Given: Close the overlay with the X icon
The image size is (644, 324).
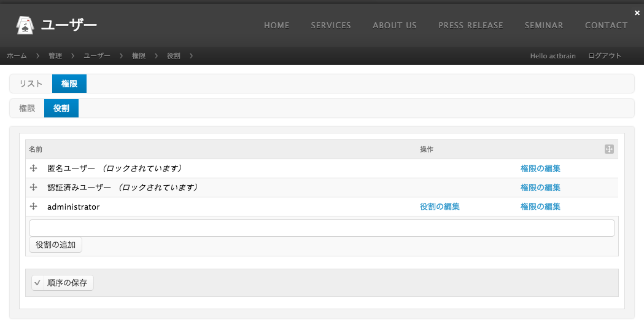Looking at the screenshot, I should pyautogui.click(x=637, y=13).
